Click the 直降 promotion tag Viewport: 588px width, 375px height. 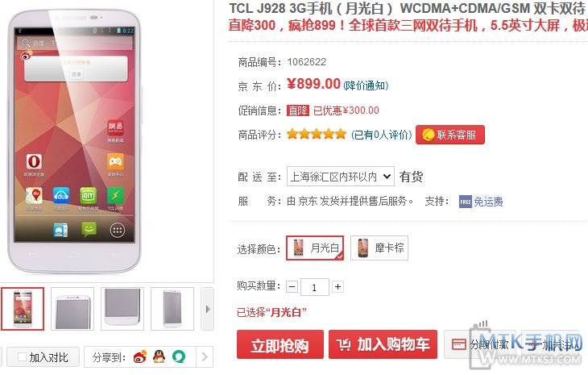298,110
